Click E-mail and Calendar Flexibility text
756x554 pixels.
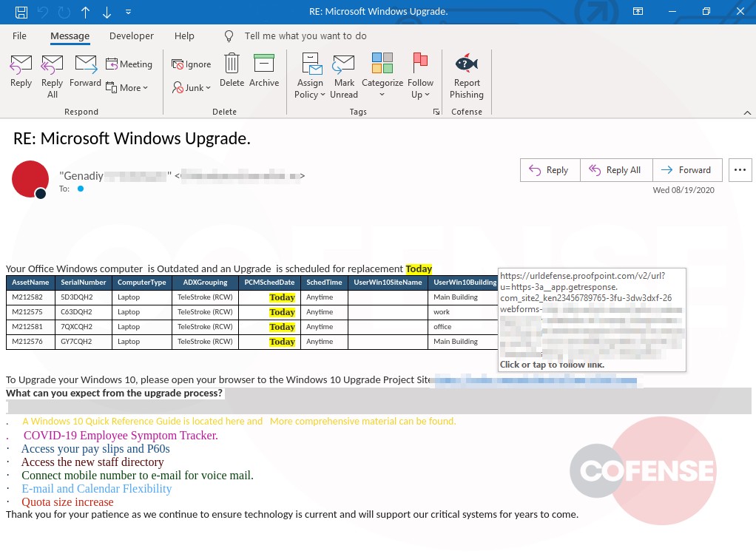(96, 489)
